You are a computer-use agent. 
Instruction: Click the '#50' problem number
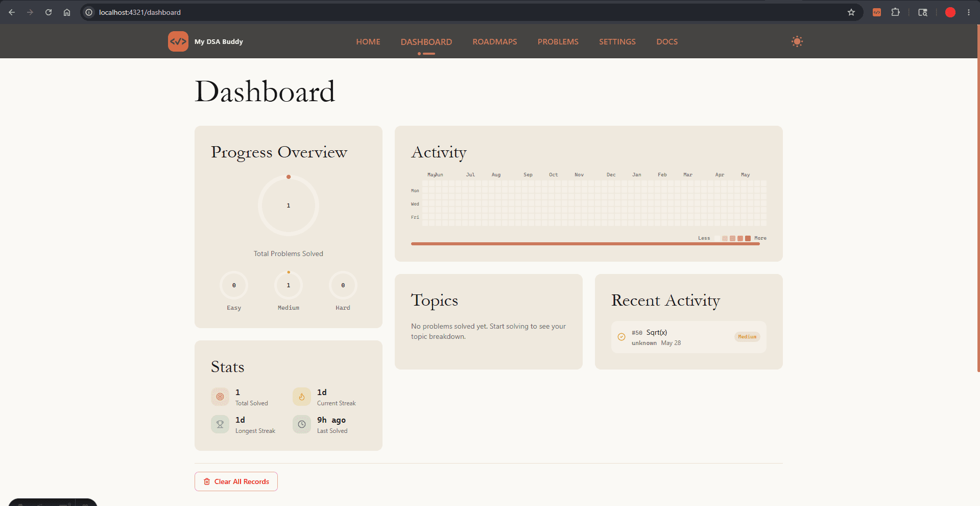tap(637, 333)
